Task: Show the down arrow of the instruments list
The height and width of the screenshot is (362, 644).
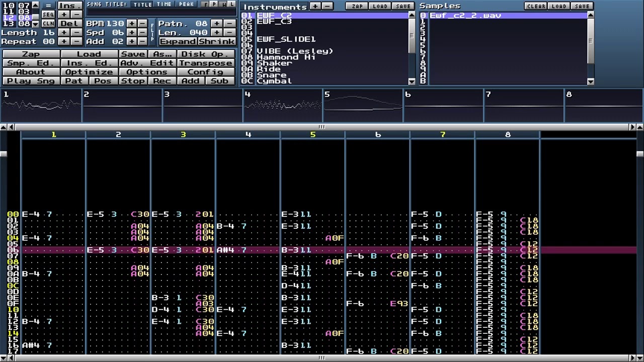Action: (412, 81)
